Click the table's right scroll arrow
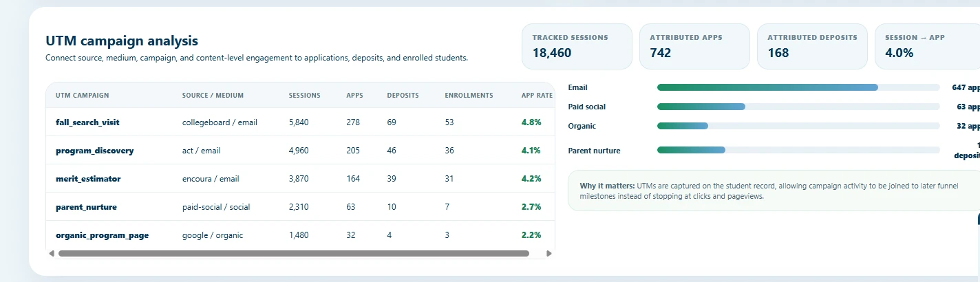Viewport: 980px width, 282px height. pyautogui.click(x=549, y=253)
